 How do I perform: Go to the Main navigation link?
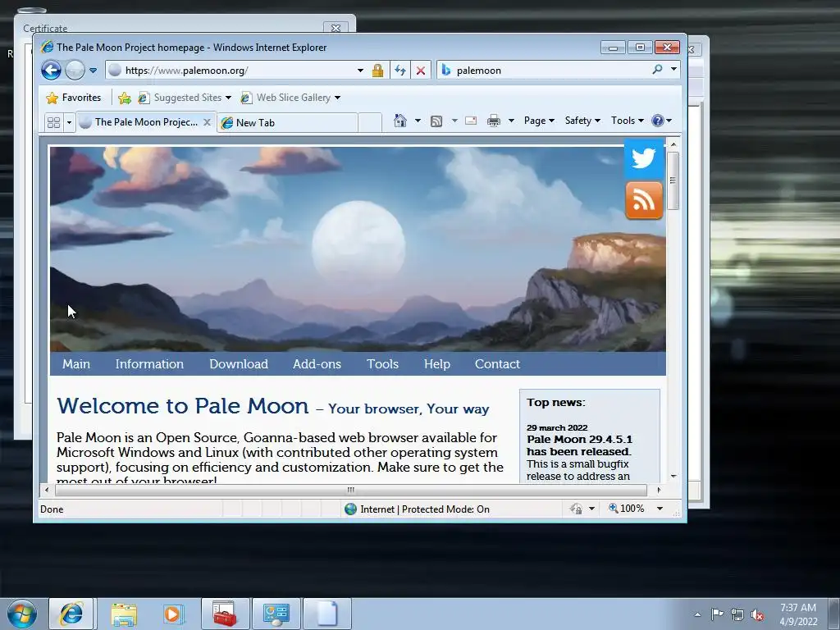coord(76,363)
